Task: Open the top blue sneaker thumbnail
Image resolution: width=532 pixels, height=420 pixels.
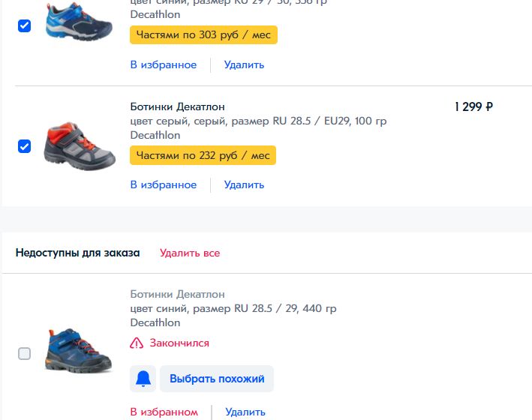Action: point(79,21)
